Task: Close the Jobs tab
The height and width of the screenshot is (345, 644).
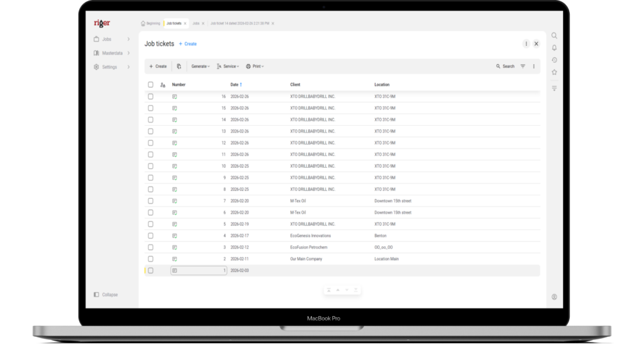Action: [203, 23]
